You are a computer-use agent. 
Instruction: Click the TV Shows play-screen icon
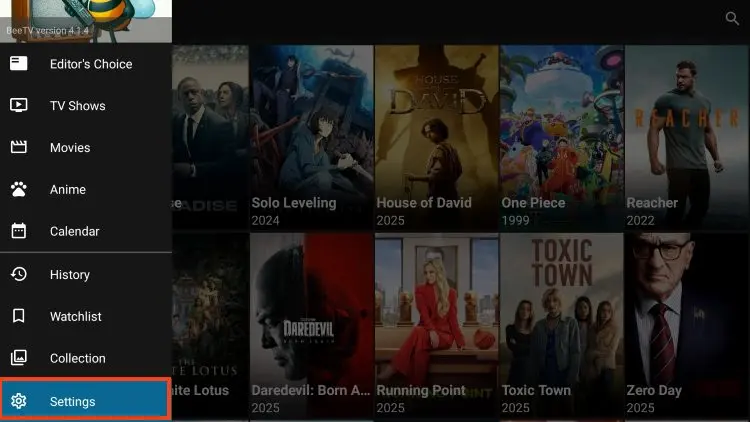point(19,105)
